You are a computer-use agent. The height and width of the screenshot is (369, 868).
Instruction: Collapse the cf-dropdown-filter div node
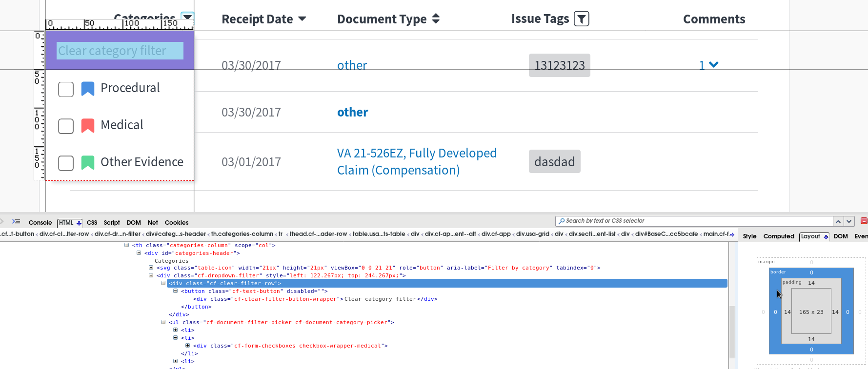click(151, 275)
